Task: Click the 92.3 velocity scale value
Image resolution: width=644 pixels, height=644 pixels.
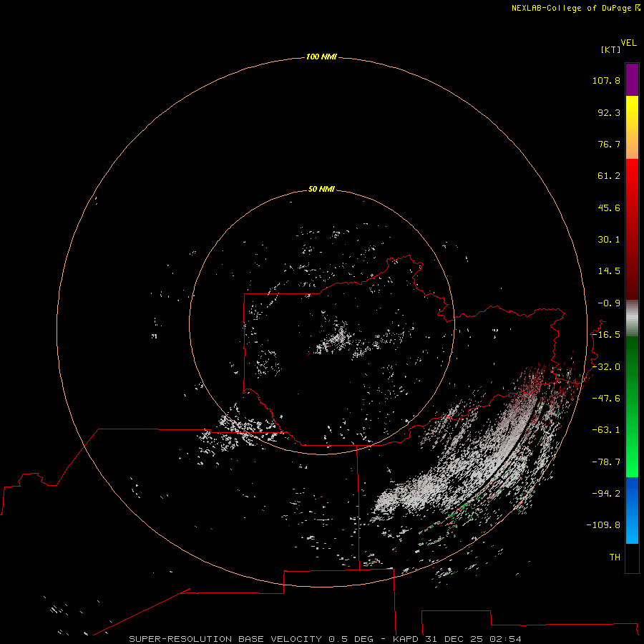Action: tap(609, 112)
